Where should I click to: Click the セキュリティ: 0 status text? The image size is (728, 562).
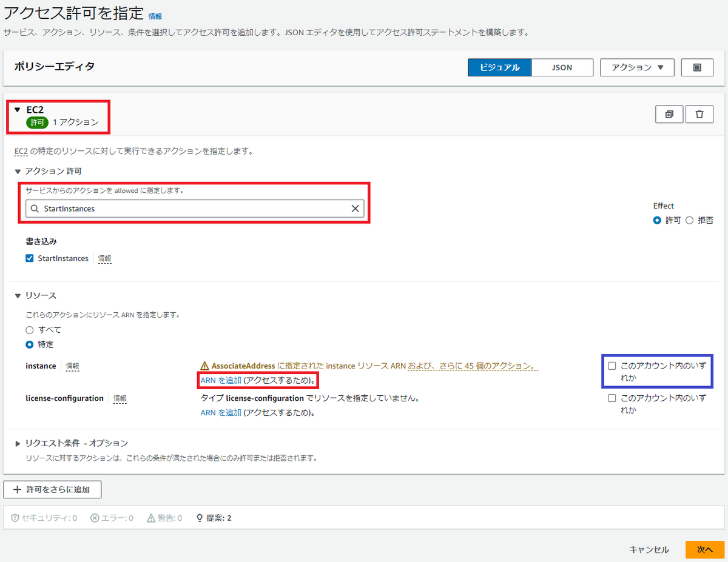point(49,518)
